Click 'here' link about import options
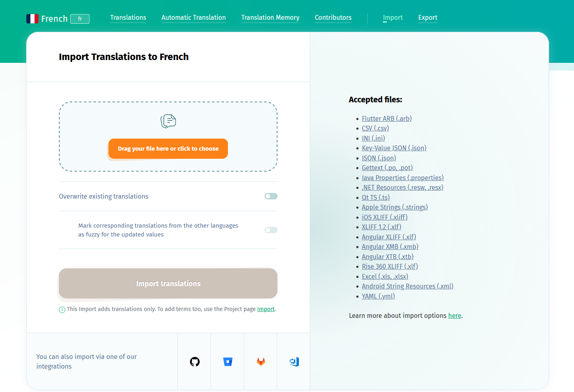The image size is (574, 392). pos(455,316)
